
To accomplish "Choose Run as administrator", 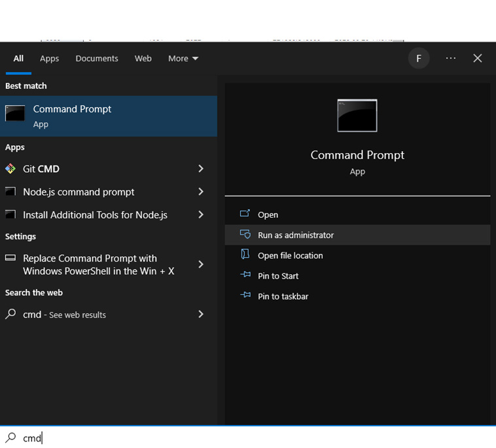I will tap(357, 235).
